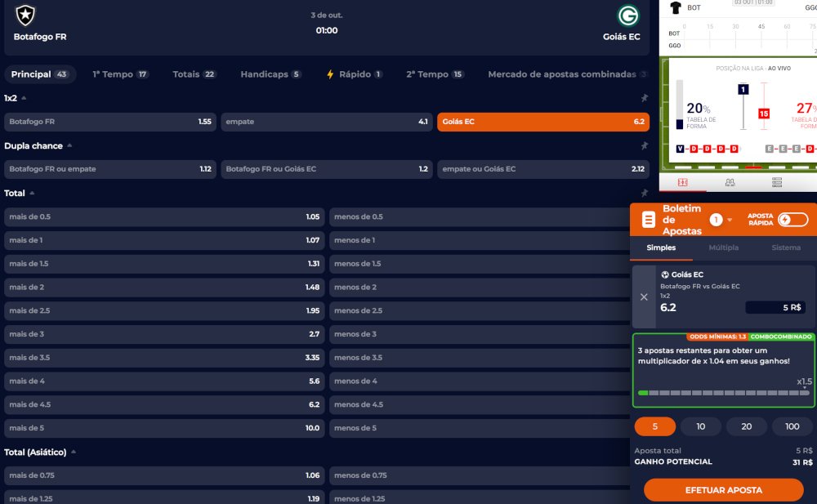Image resolution: width=817 pixels, height=504 pixels.
Task: Switch to the 1º Tempo tab
Action: (120, 74)
